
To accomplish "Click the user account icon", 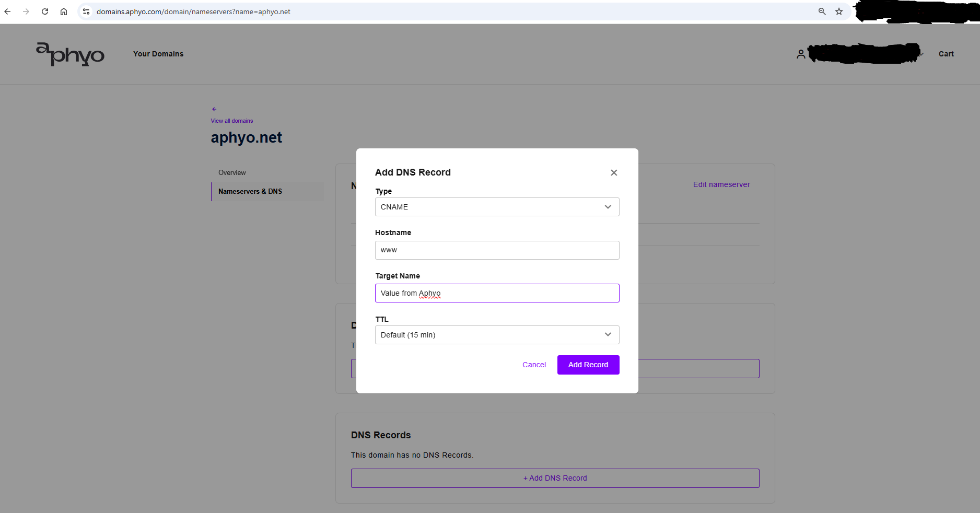I will point(801,54).
